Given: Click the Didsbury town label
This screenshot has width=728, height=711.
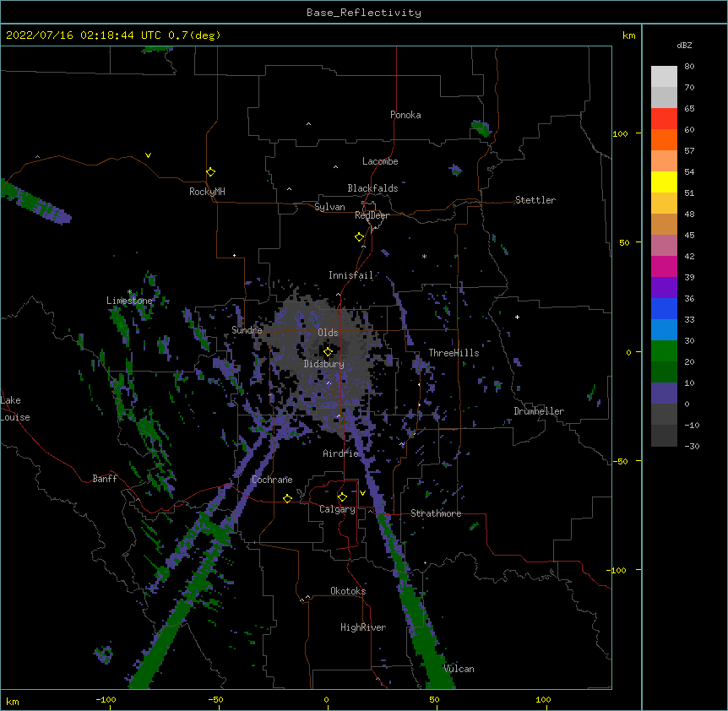Looking at the screenshot, I should (x=324, y=364).
